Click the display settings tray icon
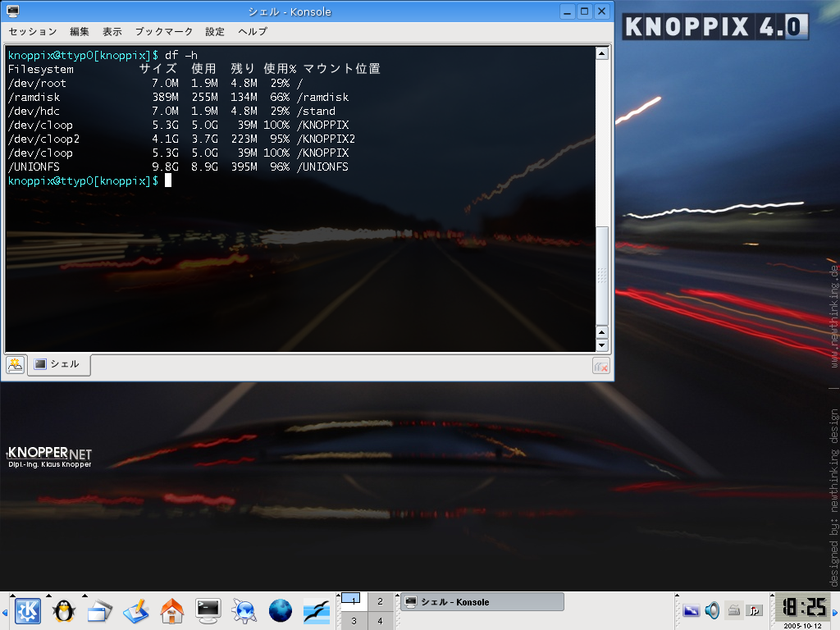Screen dimensions: 840x630 point(691,610)
